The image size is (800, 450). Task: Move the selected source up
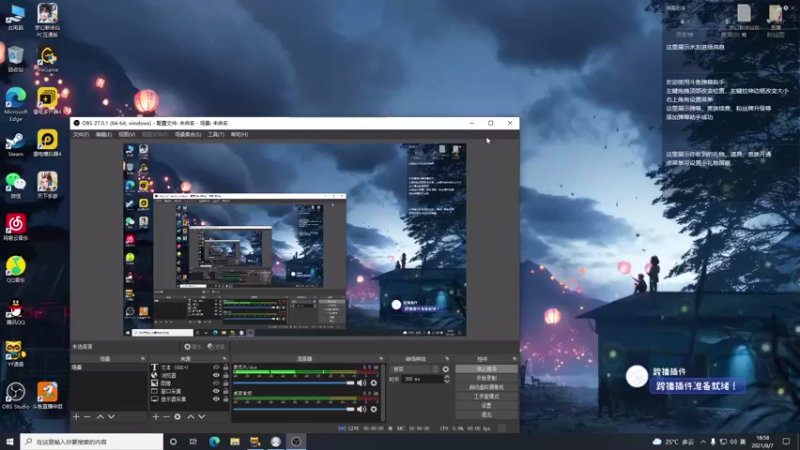coord(191,417)
